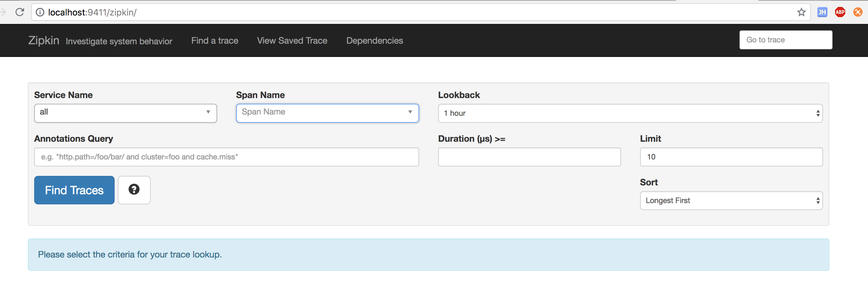Open the JH browser extension

822,12
